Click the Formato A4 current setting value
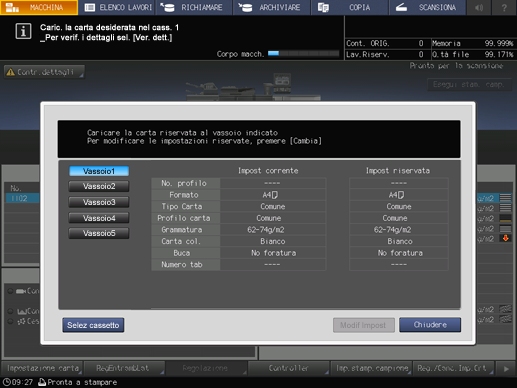Screen dimensions: 517x388 (x=273, y=195)
